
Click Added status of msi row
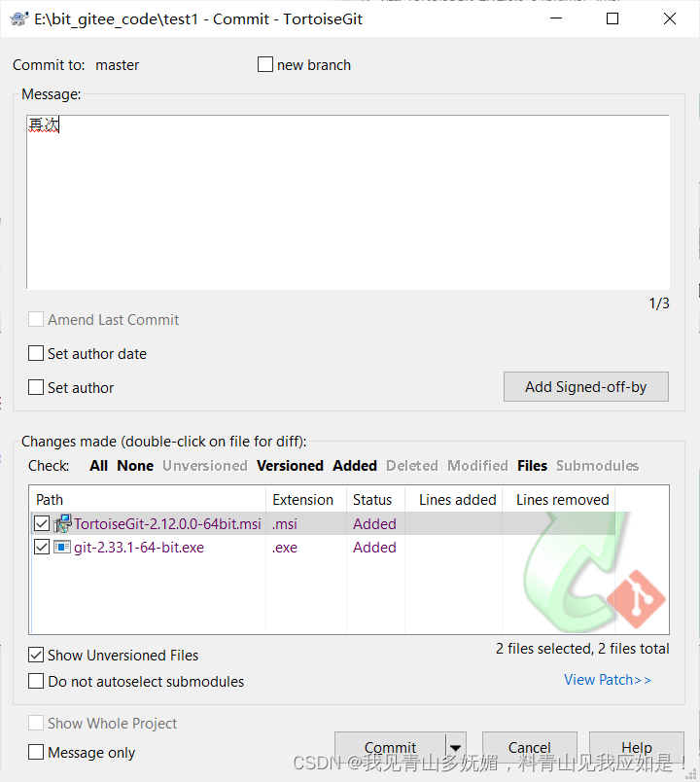(374, 523)
